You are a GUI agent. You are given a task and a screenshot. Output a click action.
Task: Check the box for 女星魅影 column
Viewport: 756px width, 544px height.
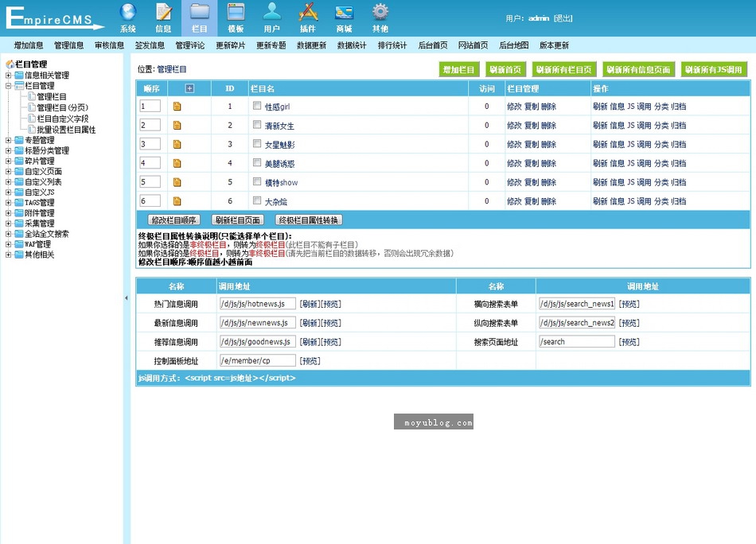point(257,144)
